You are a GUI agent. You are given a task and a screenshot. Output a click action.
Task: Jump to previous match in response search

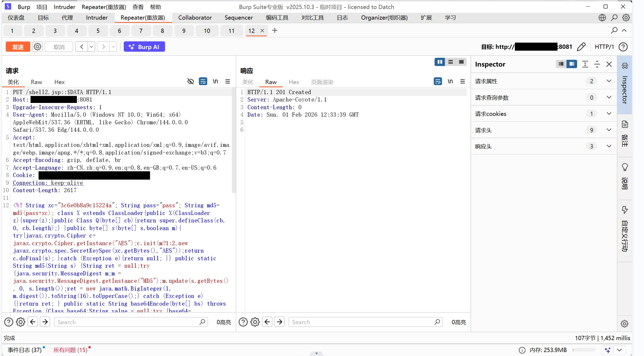pyautogui.click(x=267, y=322)
